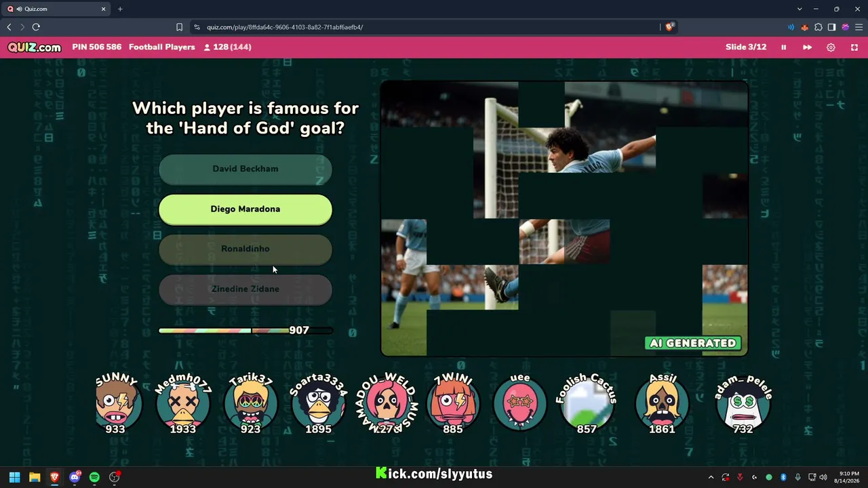Screen dimensions: 868x488
Task: Open the player count 128 (144)
Action: pyautogui.click(x=228, y=47)
